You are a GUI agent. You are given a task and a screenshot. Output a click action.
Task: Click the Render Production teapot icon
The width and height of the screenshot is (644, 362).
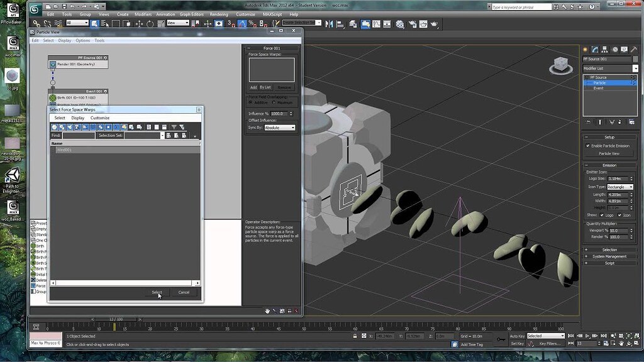(434, 24)
